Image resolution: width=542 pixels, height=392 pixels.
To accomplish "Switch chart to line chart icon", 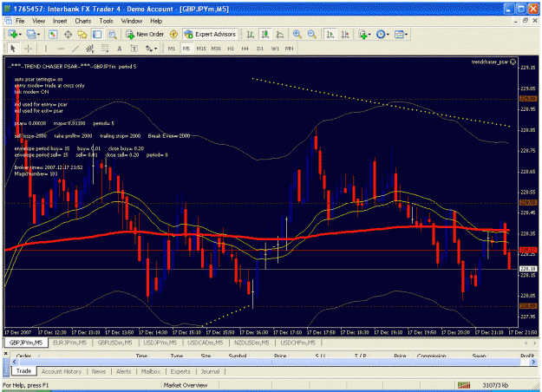I will 280,34.
